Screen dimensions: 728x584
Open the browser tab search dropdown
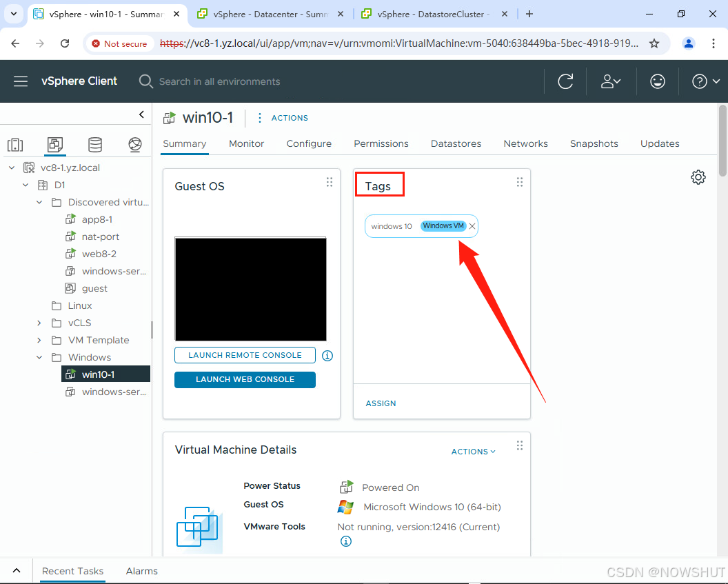pyautogui.click(x=14, y=14)
